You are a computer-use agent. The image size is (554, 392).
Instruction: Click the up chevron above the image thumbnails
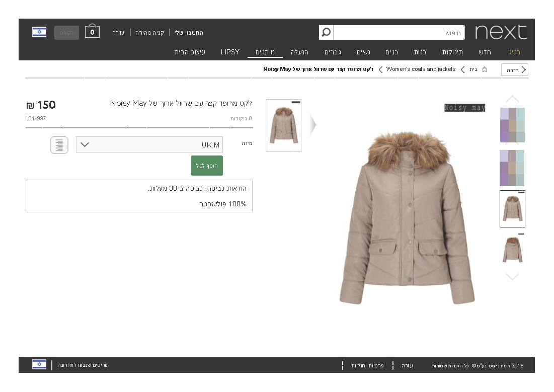click(512, 99)
